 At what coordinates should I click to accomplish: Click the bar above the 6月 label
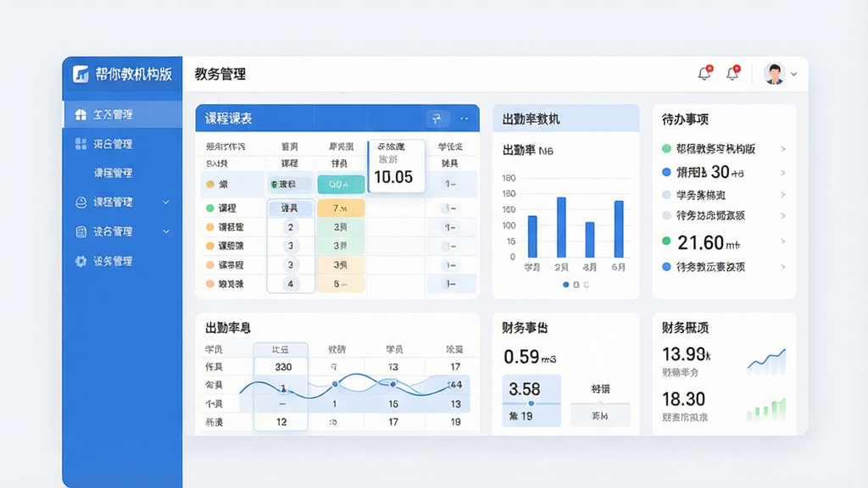click(619, 229)
